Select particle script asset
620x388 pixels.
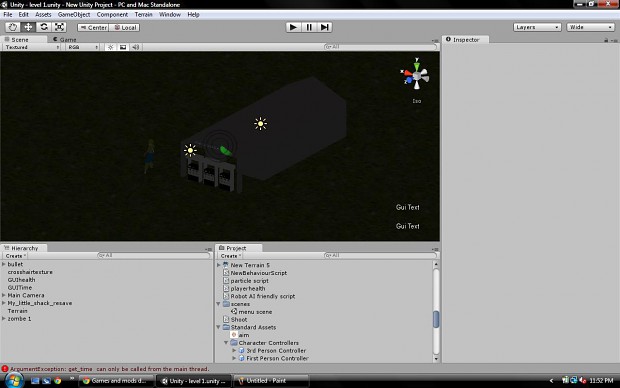(249, 281)
